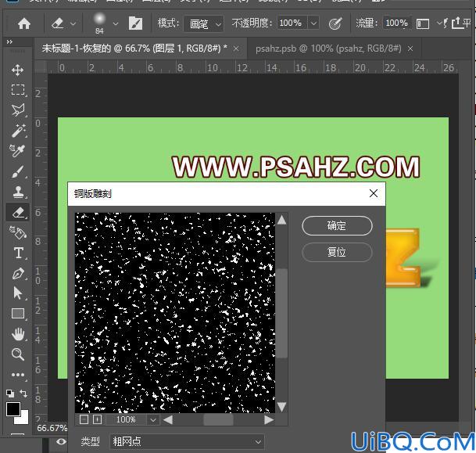The image size is (476, 453).
Task: Swap foreground and background colors
Action: point(23,394)
